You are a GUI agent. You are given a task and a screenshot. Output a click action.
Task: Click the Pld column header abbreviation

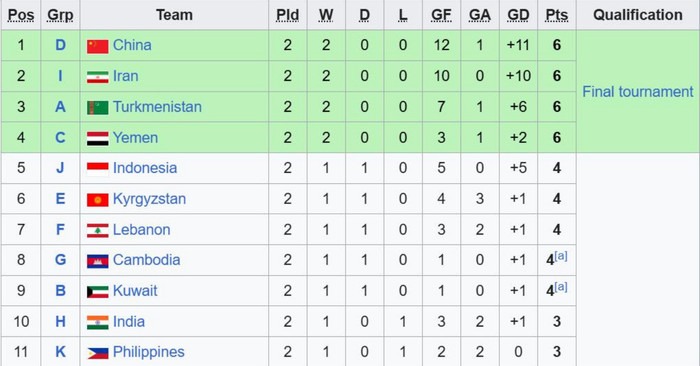pyautogui.click(x=288, y=15)
